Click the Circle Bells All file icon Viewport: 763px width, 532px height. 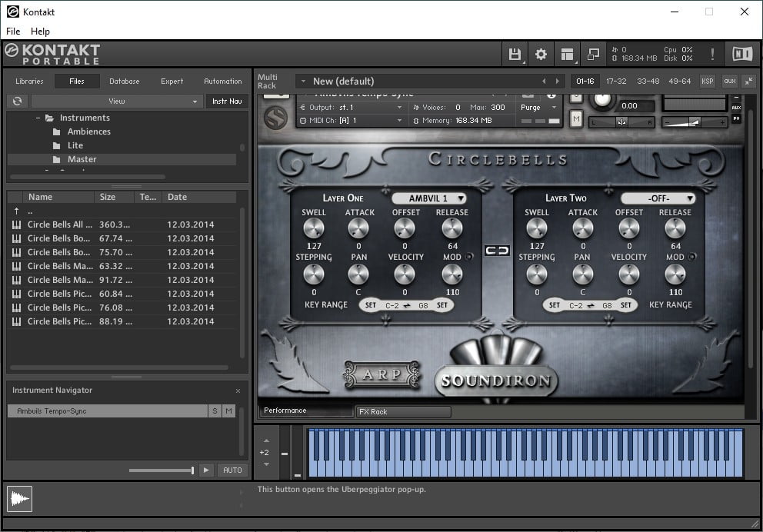pos(17,224)
